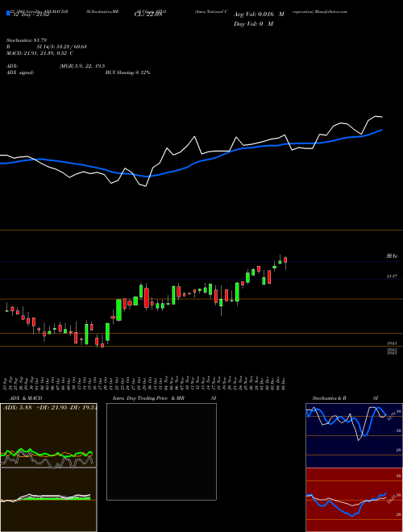Select the "MACD: 21.91, 21.39, 0.52 C" line
The image size is (403, 532).
40,53
